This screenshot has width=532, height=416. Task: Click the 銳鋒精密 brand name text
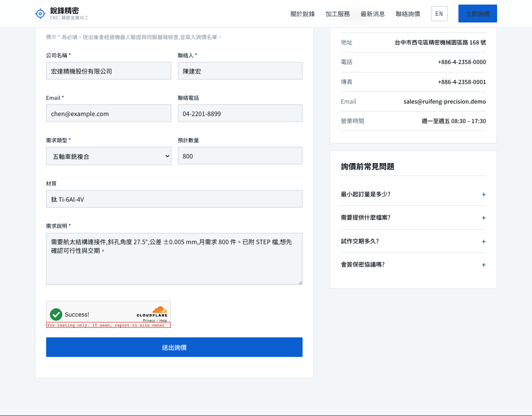(64, 10)
